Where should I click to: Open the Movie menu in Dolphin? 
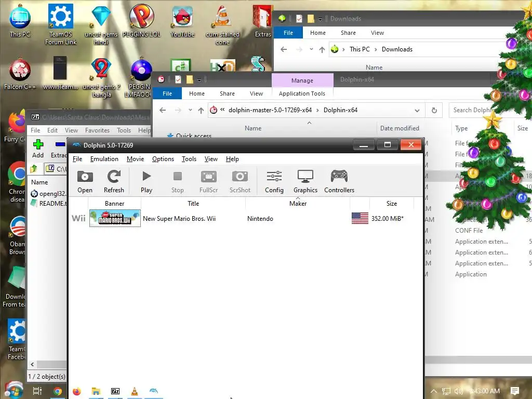point(135,159)
